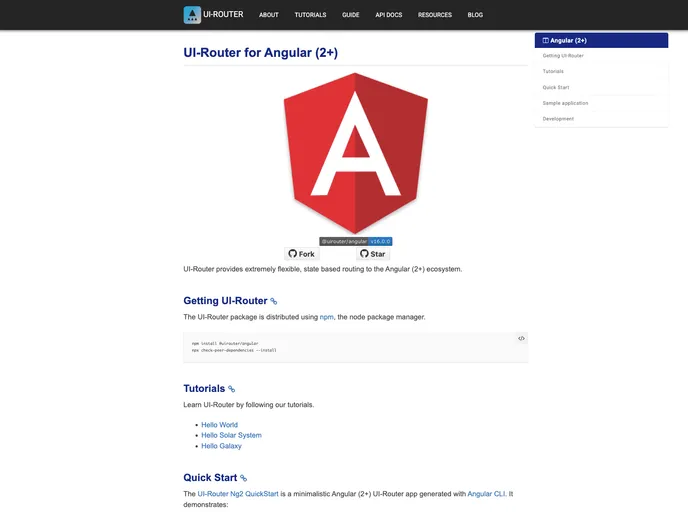Click the Quick Start heading text

click(210, 477)
